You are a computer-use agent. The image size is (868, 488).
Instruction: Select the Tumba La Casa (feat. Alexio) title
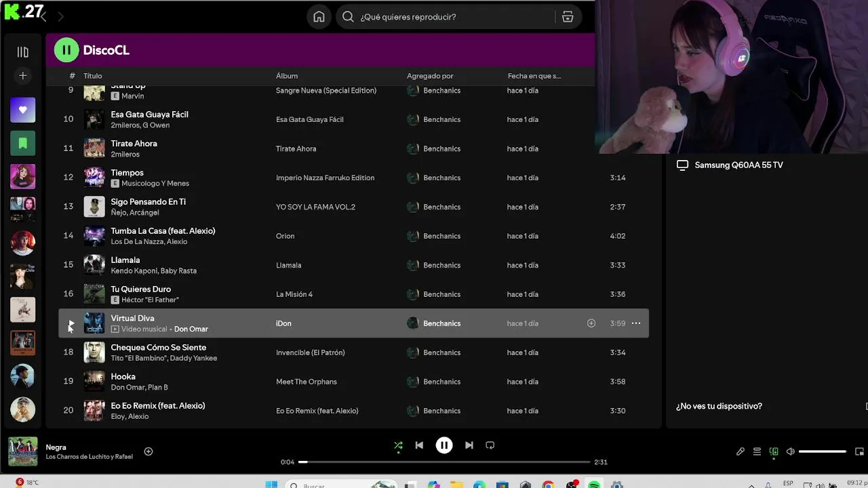pyautogui.click(x=163, y=231)
